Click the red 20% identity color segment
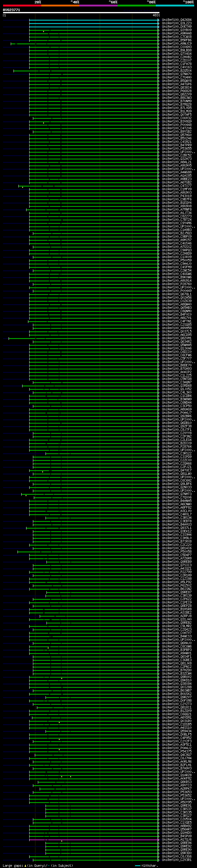This screenshot has height=868, width=197. point(22,6)
